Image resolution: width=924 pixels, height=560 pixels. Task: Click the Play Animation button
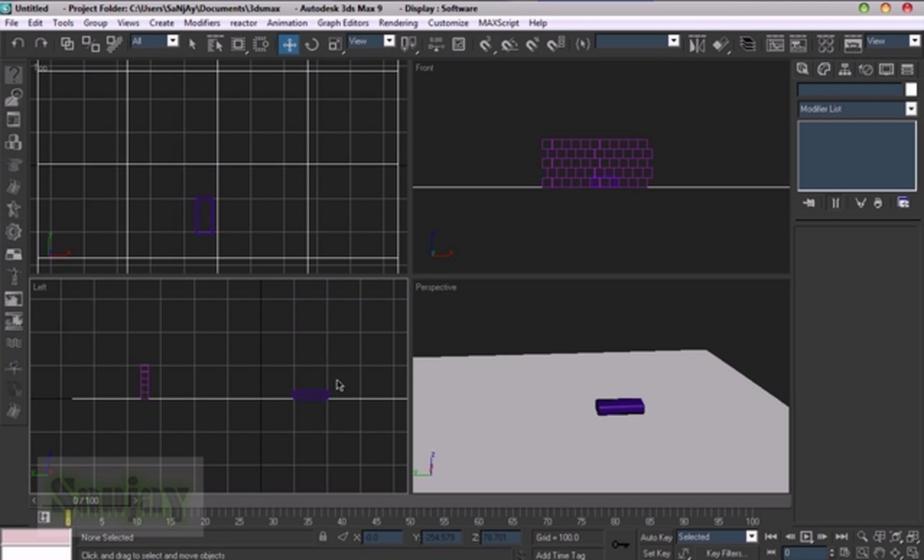pyautogui.click(x=806, y=537)
